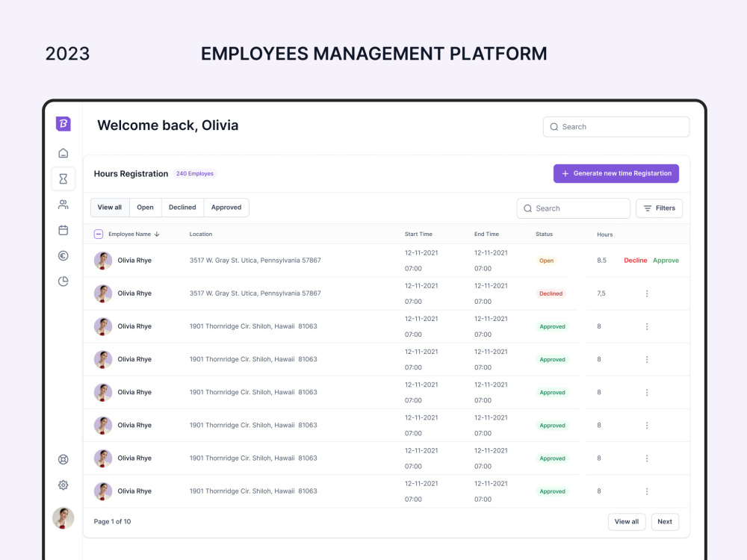Click Olivia Rhye avatar in first row

tap(103, 261)
